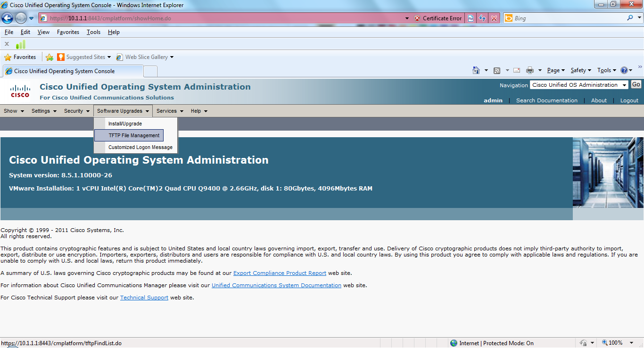Open a new blank tab
The height and width of the screenshot is (348, 644).
[x=150, y=71]
